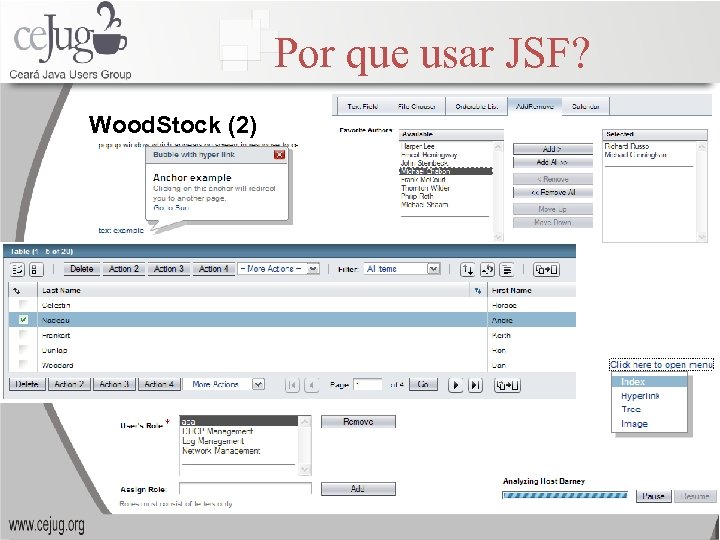Click the 'text example' link under bubble
The image size is (720, 540).
[121, 231]
